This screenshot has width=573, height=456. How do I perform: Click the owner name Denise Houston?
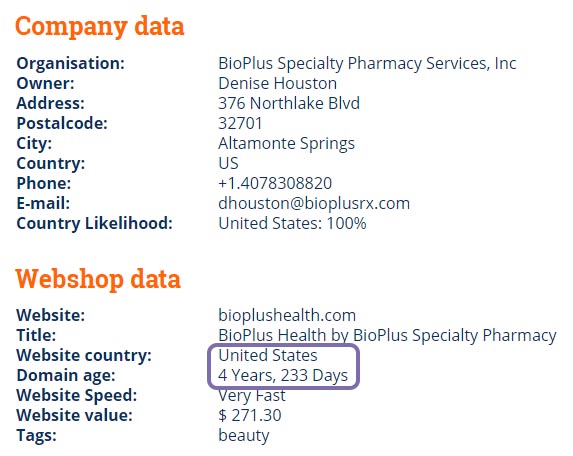[x=277, y=83]
